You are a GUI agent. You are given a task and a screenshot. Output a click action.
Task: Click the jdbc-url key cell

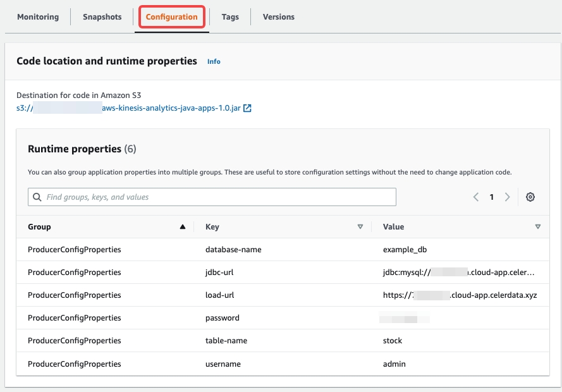point(219,273)
